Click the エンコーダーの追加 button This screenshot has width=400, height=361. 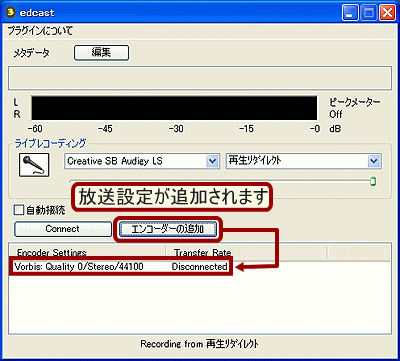coord(168,229)
